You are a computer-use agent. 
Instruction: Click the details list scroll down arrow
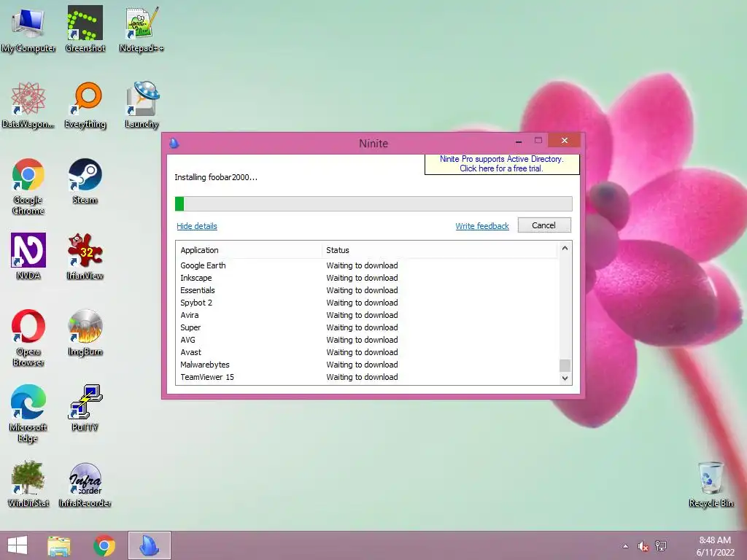(565, 378)
